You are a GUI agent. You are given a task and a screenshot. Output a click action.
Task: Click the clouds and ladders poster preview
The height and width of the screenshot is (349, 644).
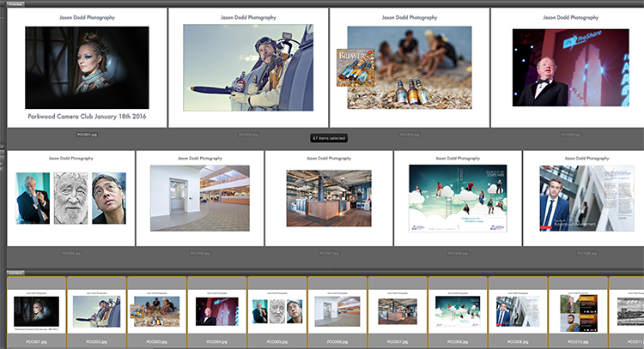point(458,198)
